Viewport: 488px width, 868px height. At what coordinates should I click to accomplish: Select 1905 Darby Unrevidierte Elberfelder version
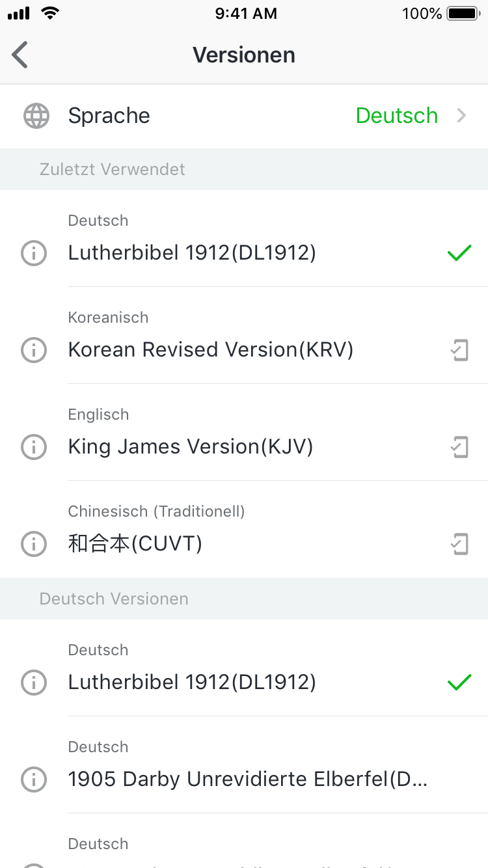(247, 779)
